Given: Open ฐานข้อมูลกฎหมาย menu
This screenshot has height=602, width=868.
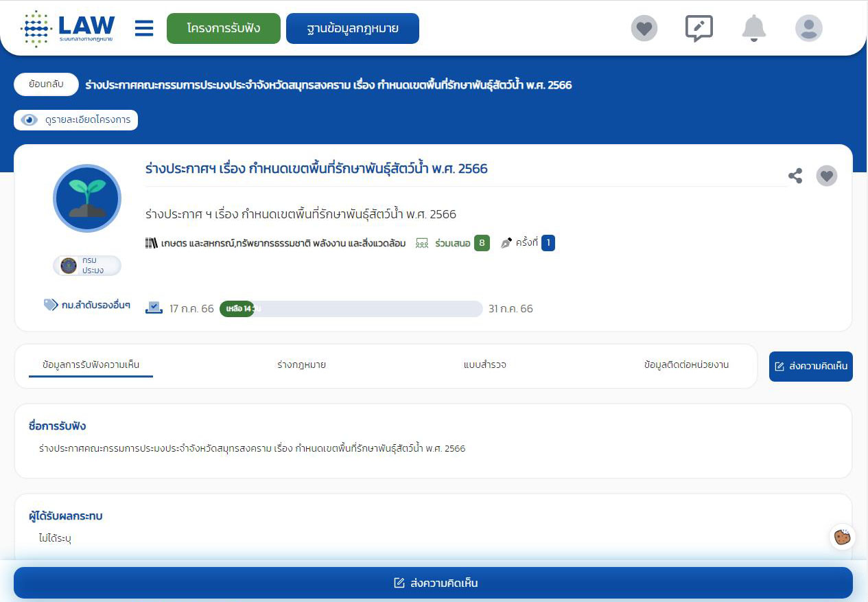Looking at the screenshot, I should click(352, 29).
